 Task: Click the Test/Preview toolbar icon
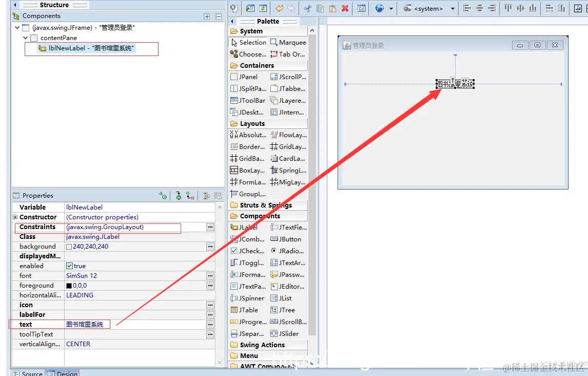pyautogui.click(x=250, y=8)
